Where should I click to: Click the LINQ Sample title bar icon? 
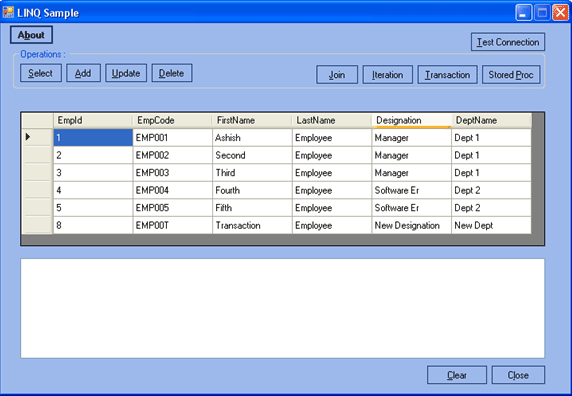tap(8, 12)
